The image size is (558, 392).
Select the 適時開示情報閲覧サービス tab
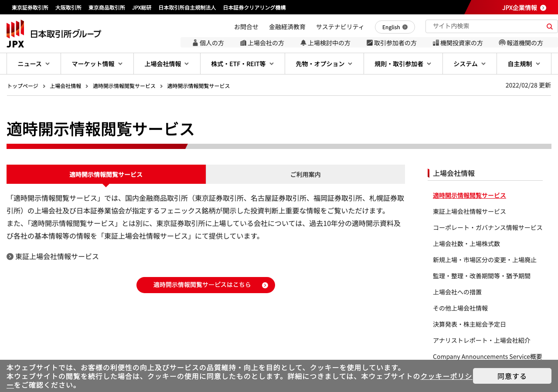[106, 174]
